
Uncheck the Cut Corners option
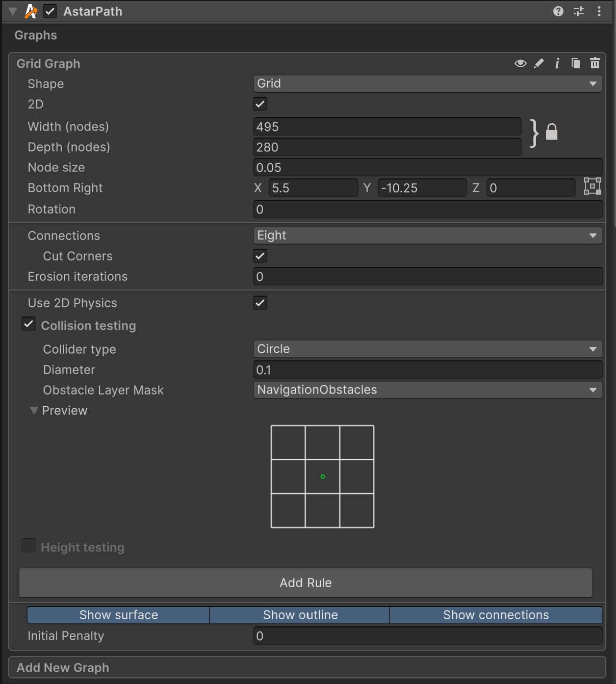[x=260, y=256]
